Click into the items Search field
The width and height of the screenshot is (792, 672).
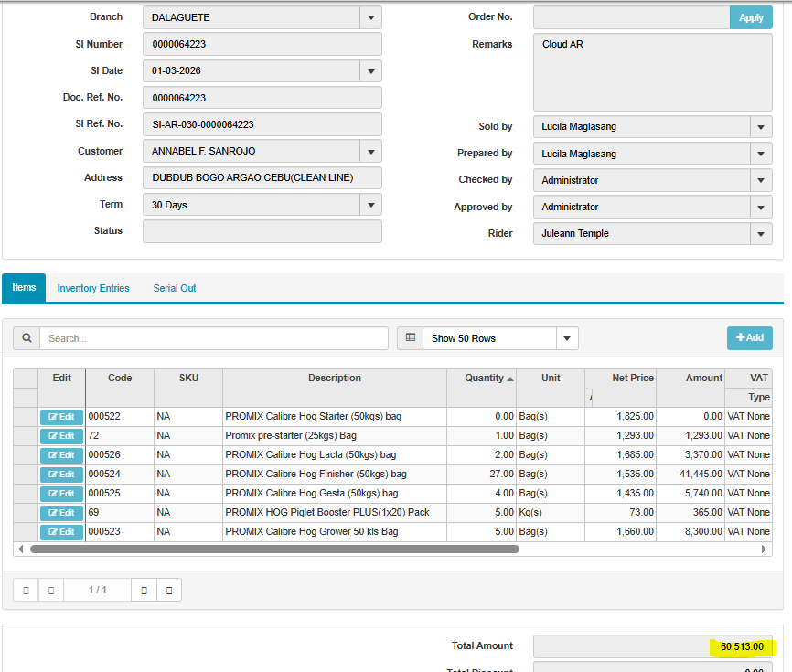[214, 338]
